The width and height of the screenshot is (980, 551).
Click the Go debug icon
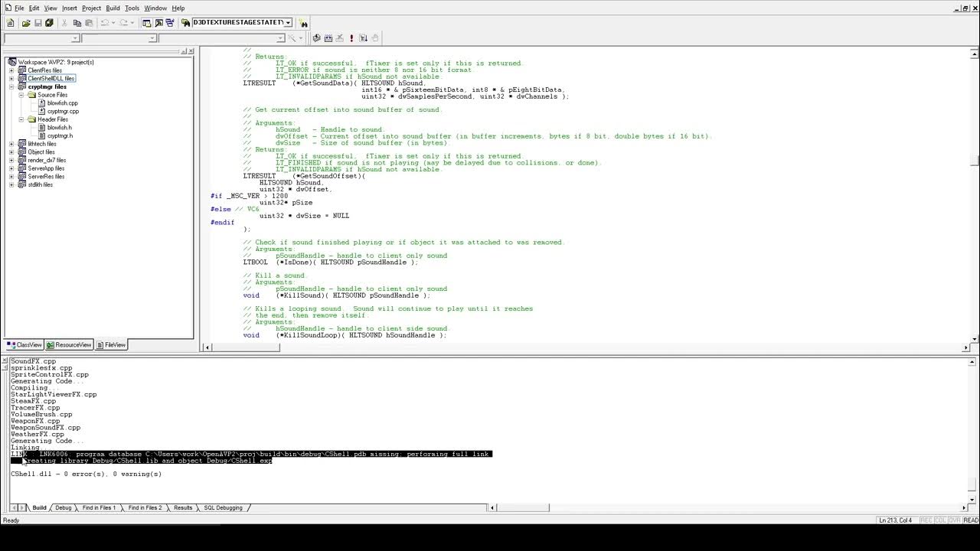point(363,38)
